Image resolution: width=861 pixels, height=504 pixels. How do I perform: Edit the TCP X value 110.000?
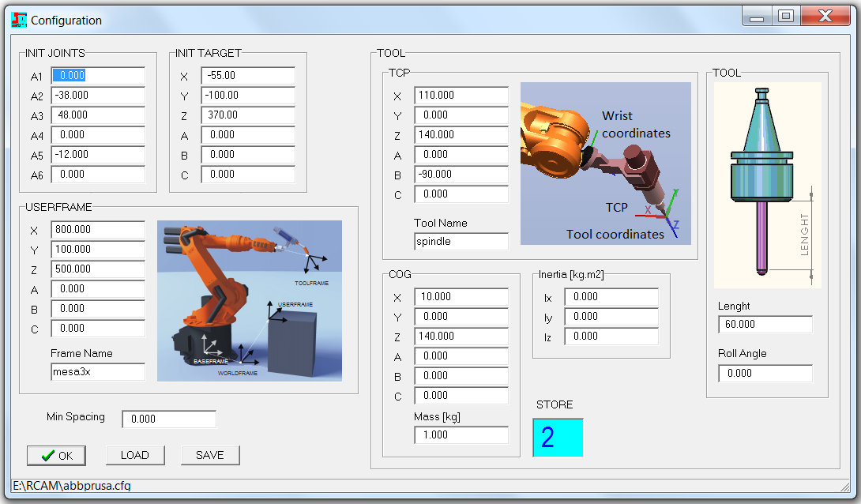click(x=461, y=96)
